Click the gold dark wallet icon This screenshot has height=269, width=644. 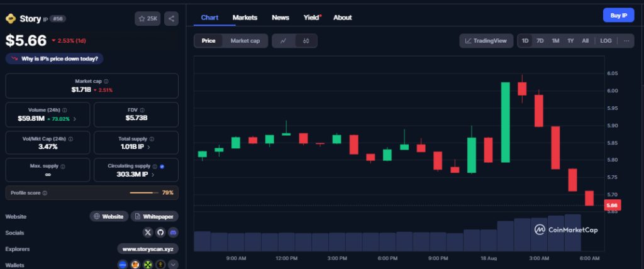[160, 265]
